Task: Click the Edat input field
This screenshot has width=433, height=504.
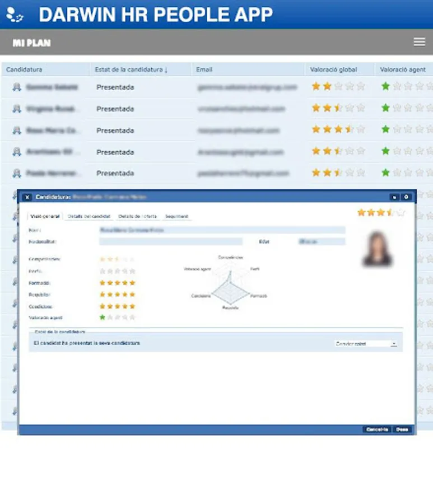Action: (x=322, y=241)
